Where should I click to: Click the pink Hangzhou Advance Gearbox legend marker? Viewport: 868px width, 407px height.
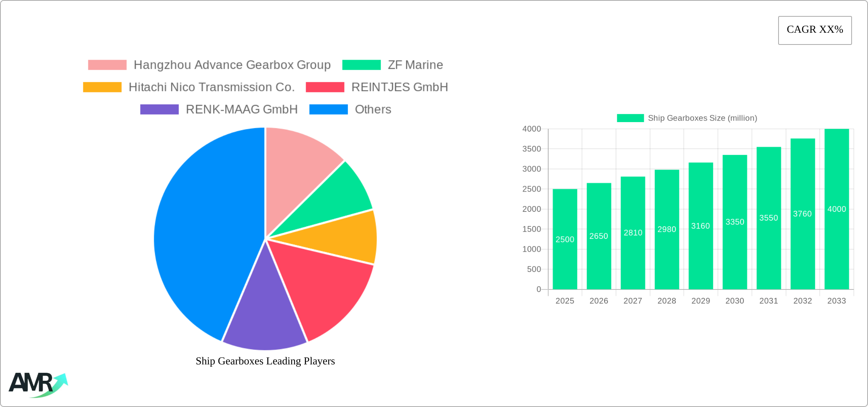point(107,65)
